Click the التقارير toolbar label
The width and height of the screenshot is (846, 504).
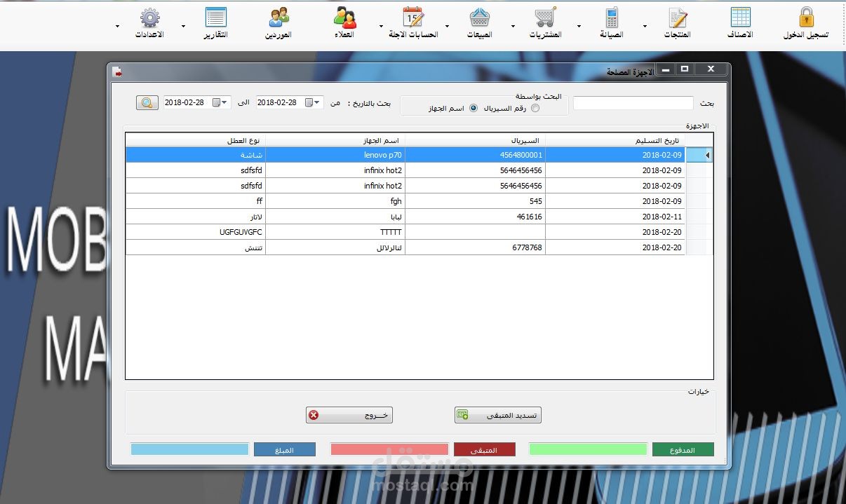(216, 34)
